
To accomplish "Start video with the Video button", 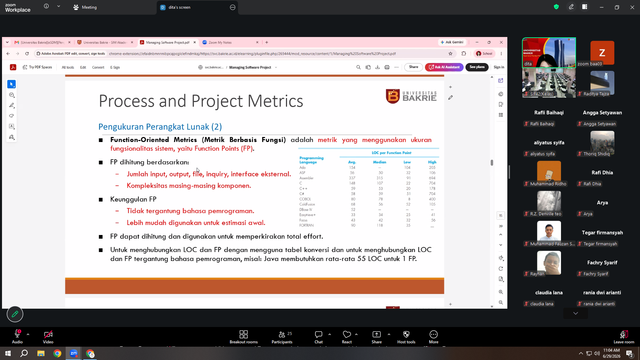I will click(48, 336).
